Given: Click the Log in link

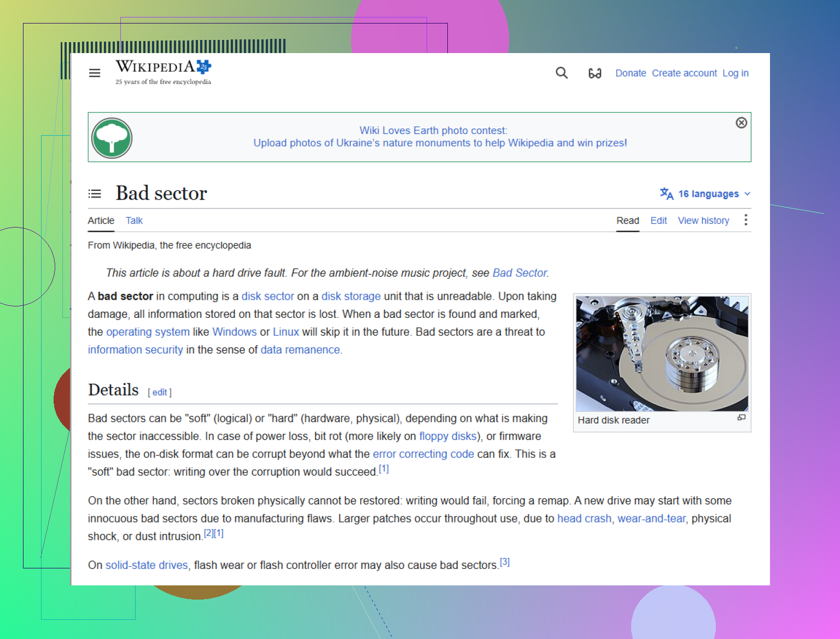Looking at the screenshot, I should pos(736,73).
